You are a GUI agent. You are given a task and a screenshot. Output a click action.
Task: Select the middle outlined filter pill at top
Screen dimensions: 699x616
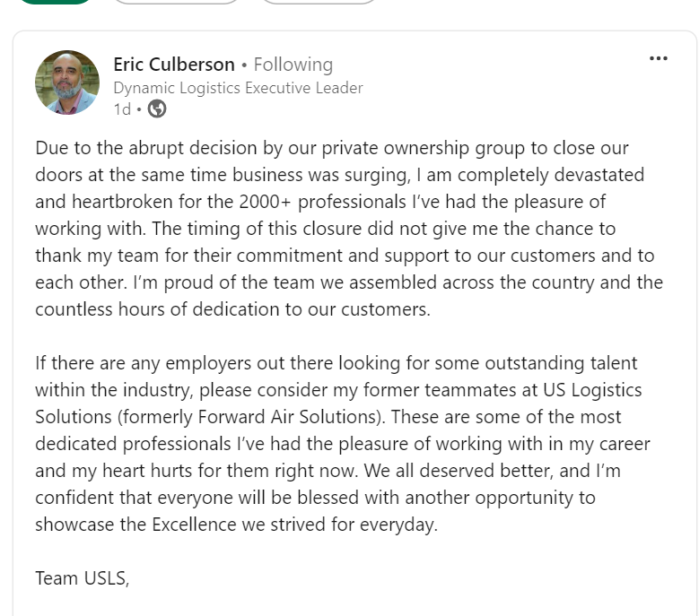coord(176,1)
